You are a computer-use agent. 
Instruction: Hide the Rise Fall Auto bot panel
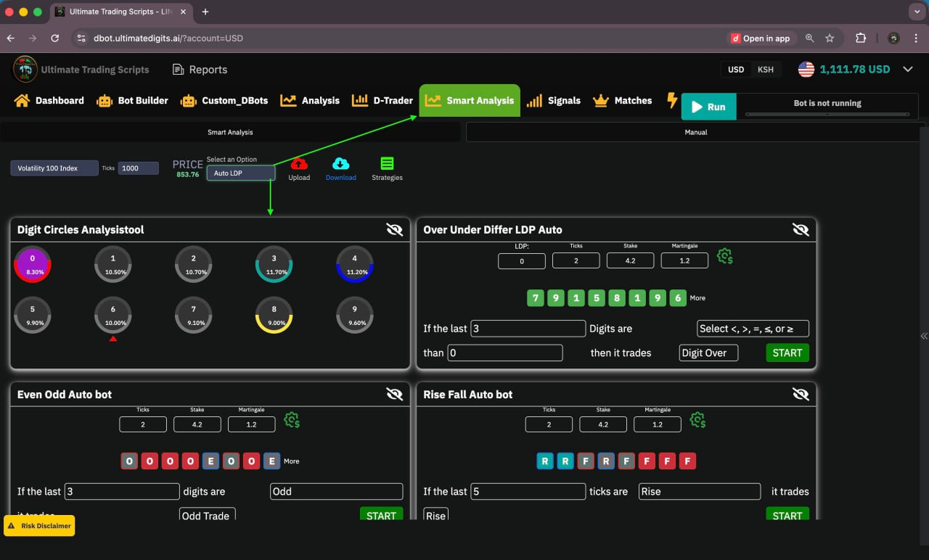pos(801,395)
